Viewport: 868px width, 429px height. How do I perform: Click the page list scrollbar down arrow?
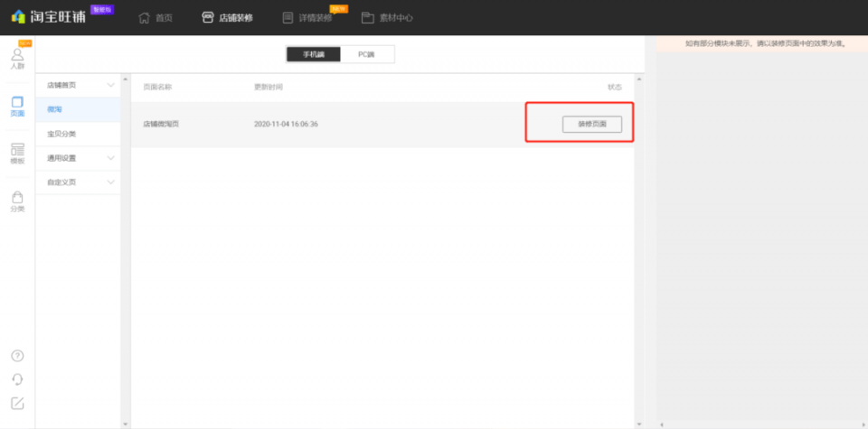click(x=639, y=424)
